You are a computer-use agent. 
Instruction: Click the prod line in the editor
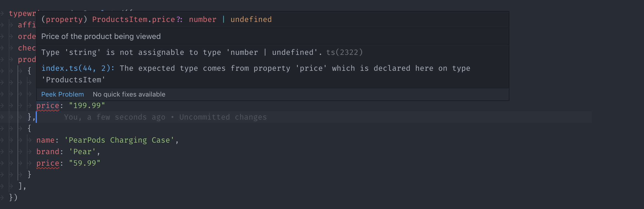tap(27, 59)
